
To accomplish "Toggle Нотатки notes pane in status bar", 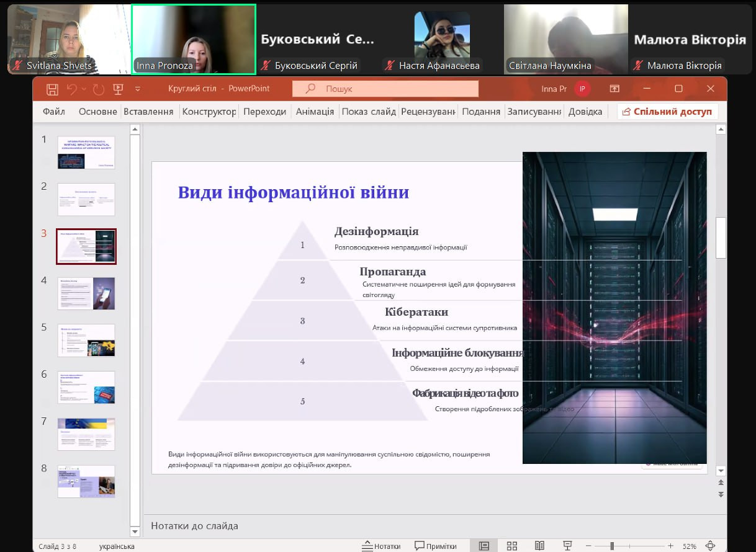I will (382, 546).
